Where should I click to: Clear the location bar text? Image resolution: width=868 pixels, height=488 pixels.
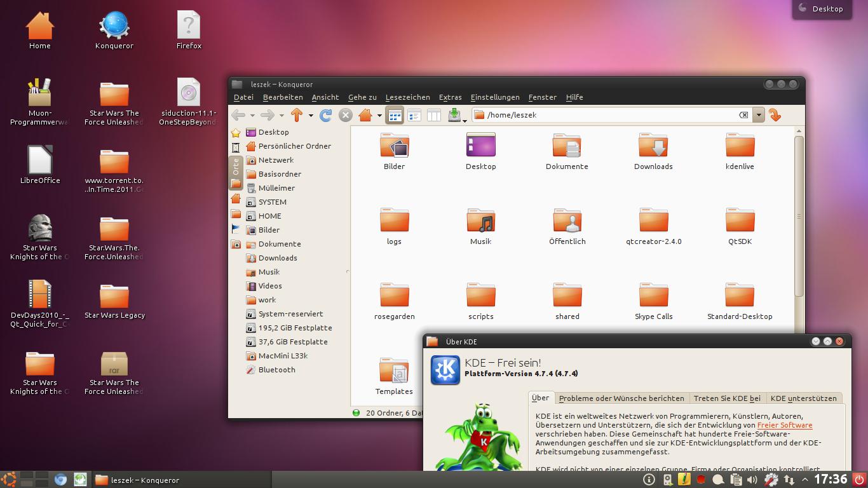(743, 115)
